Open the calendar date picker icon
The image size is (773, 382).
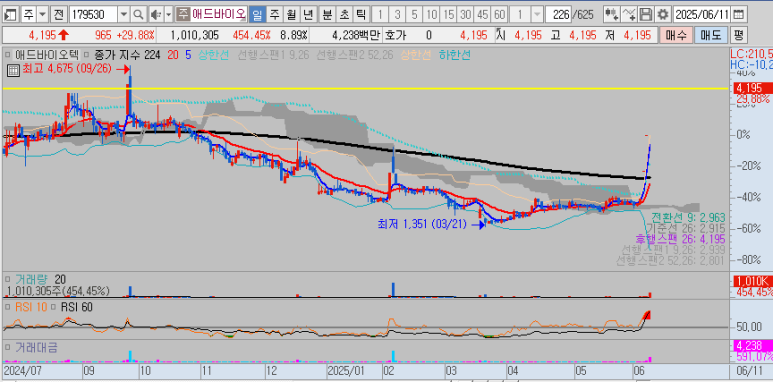click(x=738, y=14)
